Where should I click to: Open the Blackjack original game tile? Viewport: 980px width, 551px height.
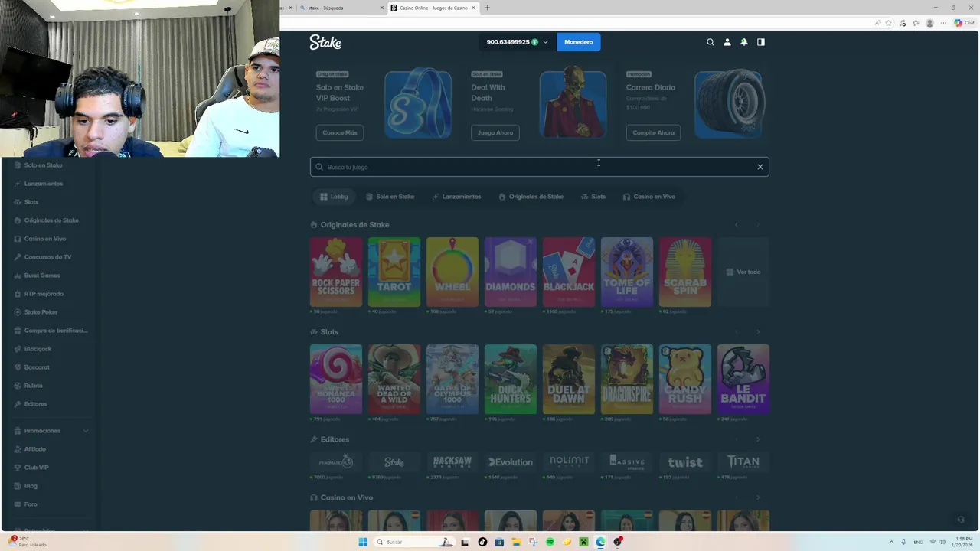tap(569, 272)
